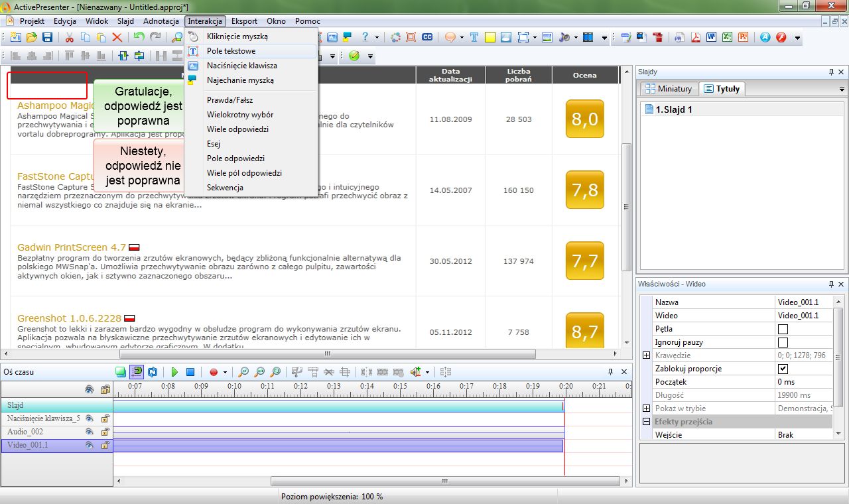Uncheck Zablokuj proporcje checkbox
Viewport: 849px width, 504px height.
click(783, 369)
